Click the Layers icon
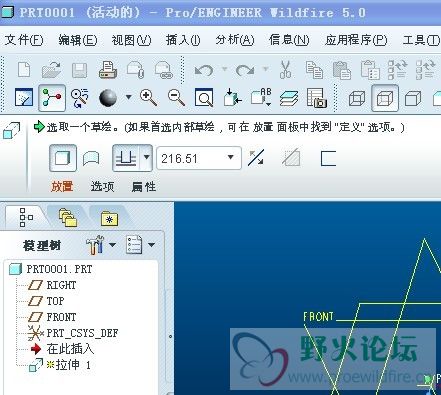This screenshot has width=441, height=395. [x=289, y=98]
